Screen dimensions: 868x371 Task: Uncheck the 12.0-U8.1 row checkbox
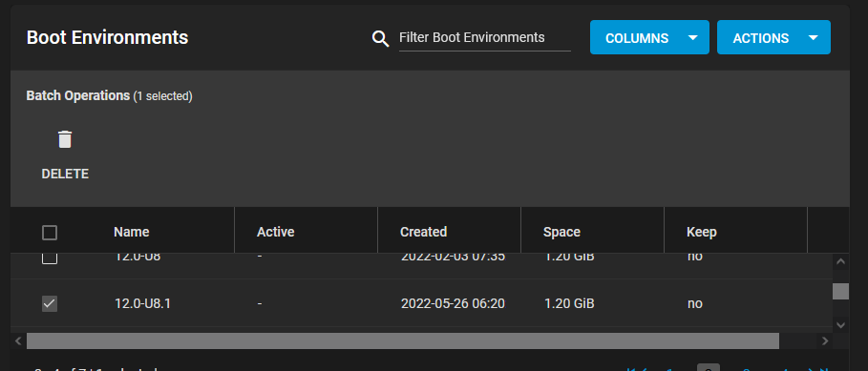pyautogui.click(x=50, y=303)
